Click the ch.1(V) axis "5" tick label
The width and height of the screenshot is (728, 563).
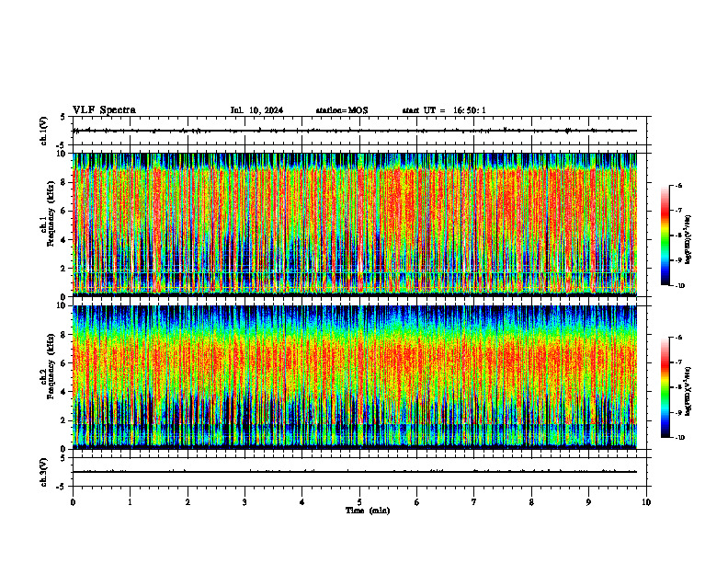pyautogui.click(x=63, y=117)
